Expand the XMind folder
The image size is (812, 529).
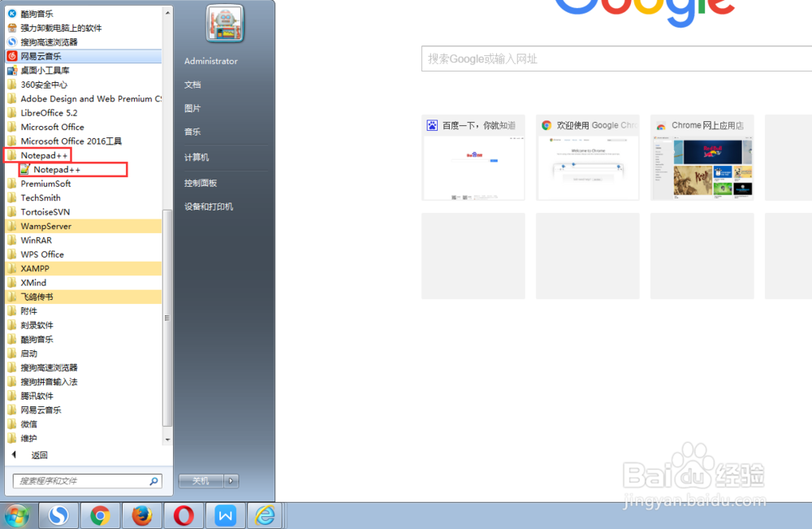[x=83, y=283]
